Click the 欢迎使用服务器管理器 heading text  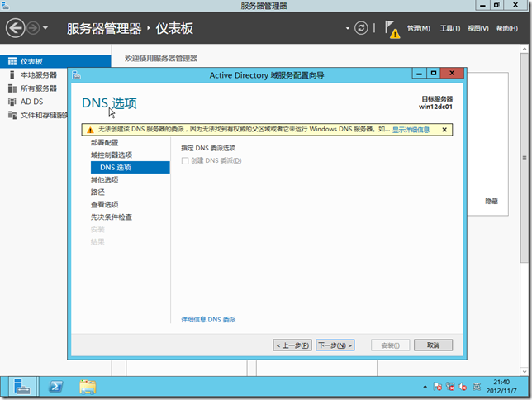pyautogui.click(x=161, y=59)
